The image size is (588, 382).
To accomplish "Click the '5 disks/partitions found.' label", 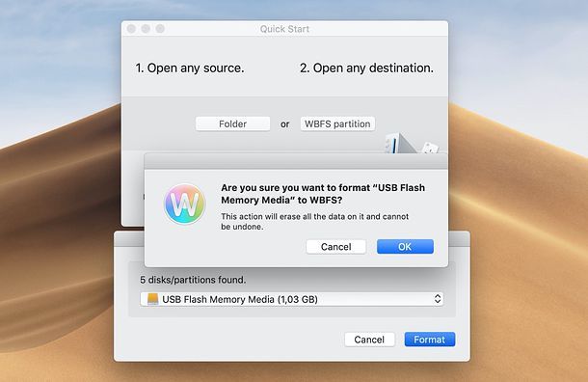I will click(x=193, y=280).
